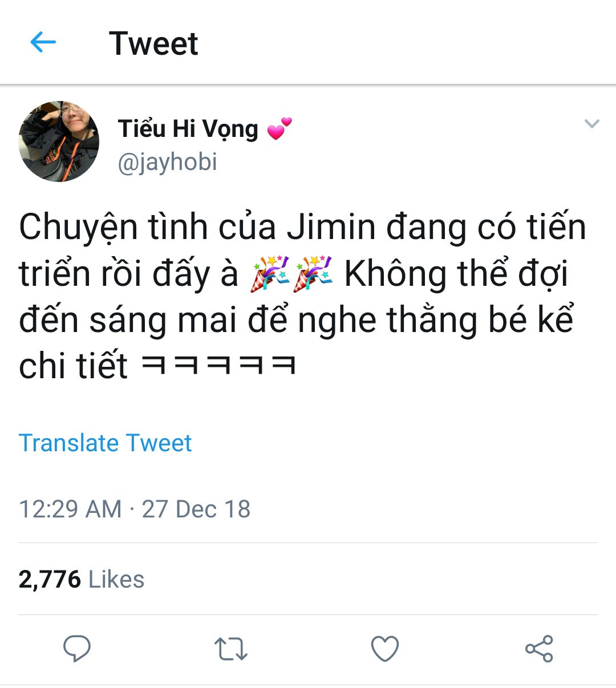Click the ㅋㅋㅋㅋㅋ characters in tweet
The height and width of the screenshot is (688, 616).
(x=218, y=365)
